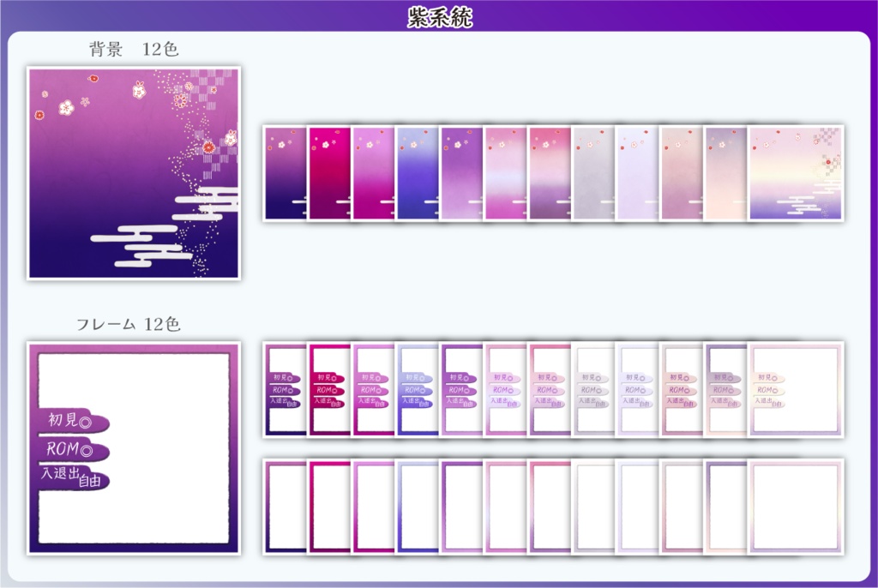Pick the eleventh labeled frame, gray-lavender with peach
Image resolution: width=878 pixels, height=588 pixels.
[726, 390]
